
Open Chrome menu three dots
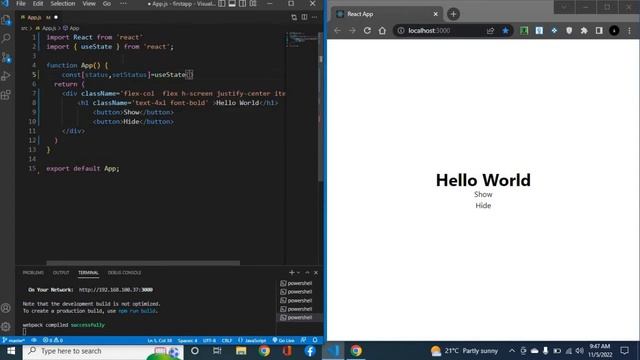[x=629, y=31]
